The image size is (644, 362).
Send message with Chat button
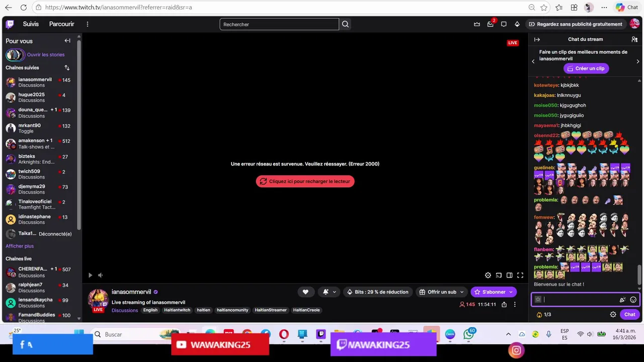[630, 314]
